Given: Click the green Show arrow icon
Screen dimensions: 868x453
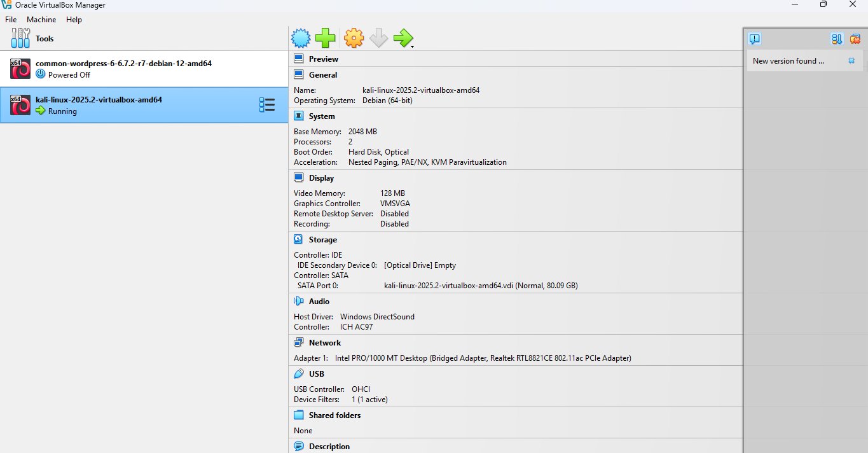Looking at the screenshot, I should pos(403,38).
